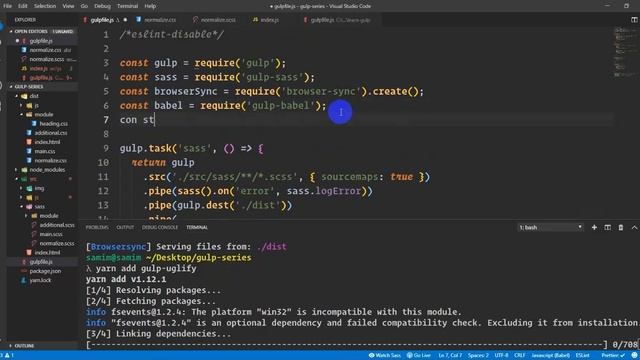Change indentation via Spaces: 2

(x=478, y=356)
